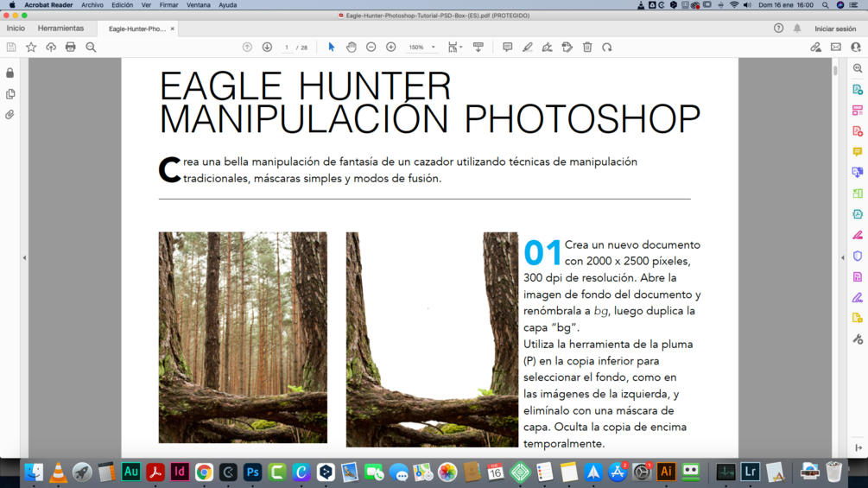Click the page number input field
This screenshot has width=868, height=488.
click(286, 48)
